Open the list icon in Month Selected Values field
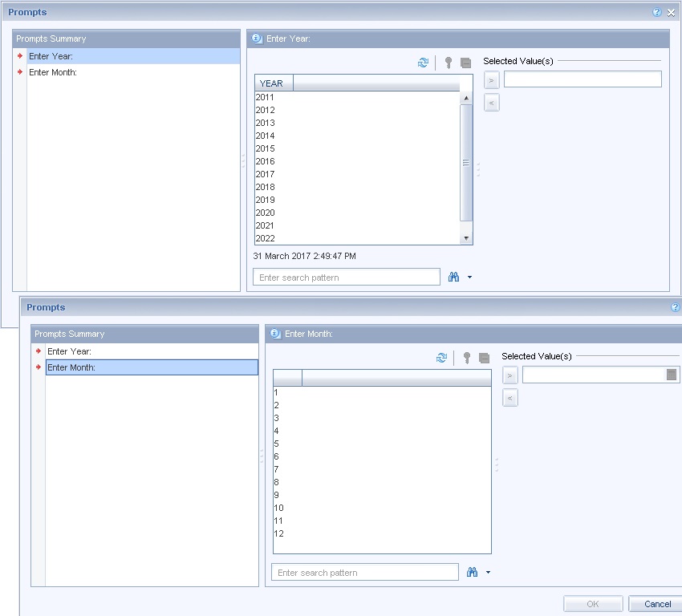 (672, 374)
